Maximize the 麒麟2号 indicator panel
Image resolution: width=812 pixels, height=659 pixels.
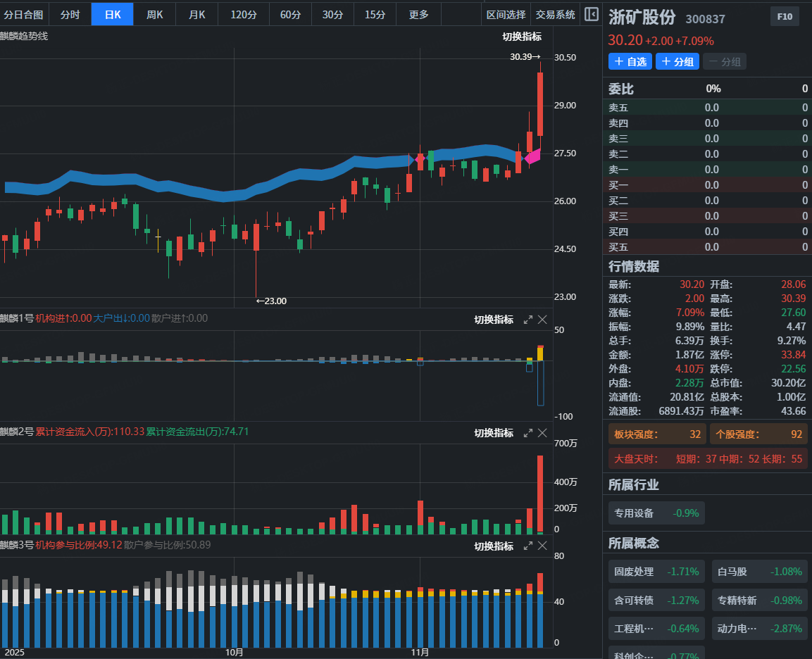click(528, 433)
